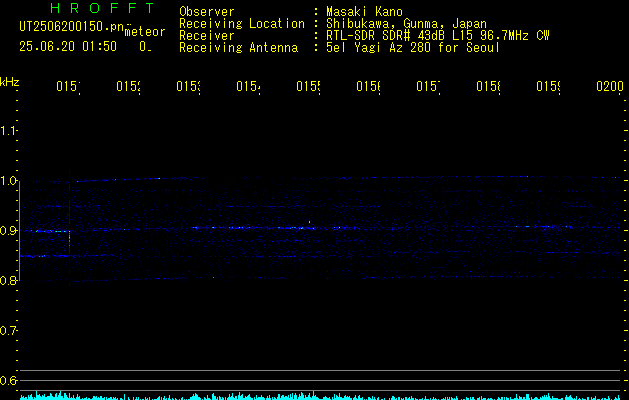Click the cyan signal level graph
629x400 pixels.
(x=321, y=396)
